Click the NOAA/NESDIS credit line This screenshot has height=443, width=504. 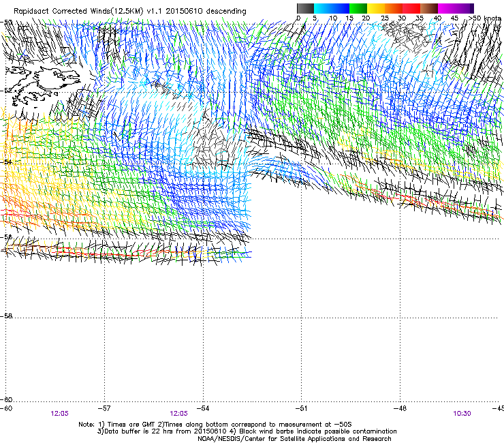click(294, 439)
